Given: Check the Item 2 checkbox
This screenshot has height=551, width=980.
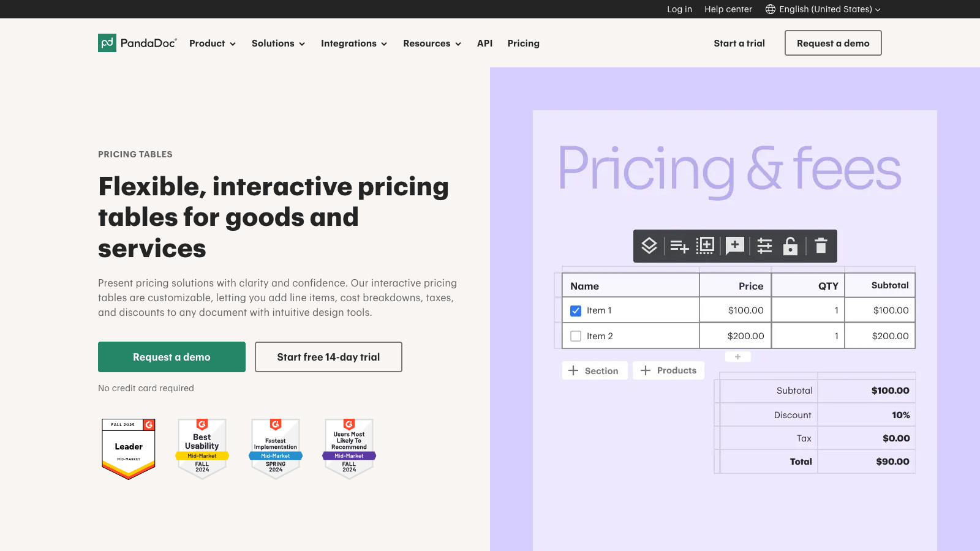Looking at the screenshot, I should coord(576,336).
